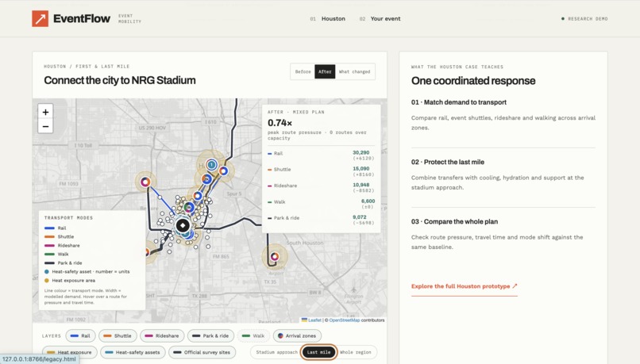Select the Stadium approach zoom option
This screenshot has width=640, height=364.
pyautogui.click(x=277, y=352)
